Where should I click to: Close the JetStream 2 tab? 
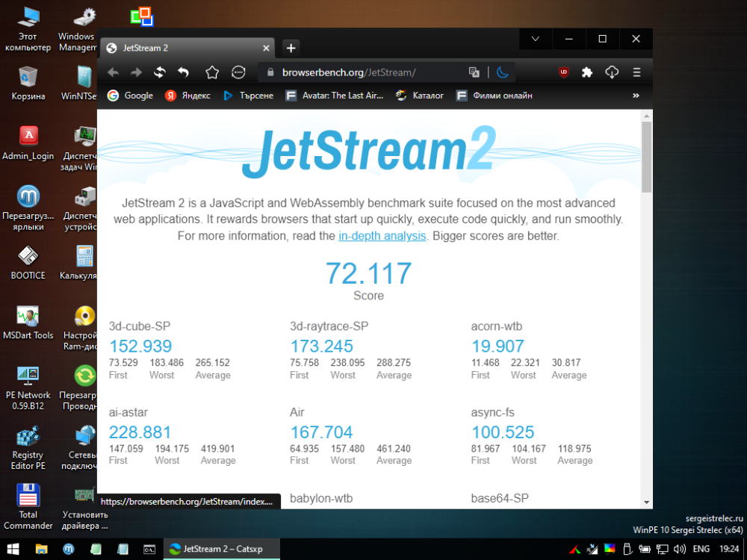point(267,48)
